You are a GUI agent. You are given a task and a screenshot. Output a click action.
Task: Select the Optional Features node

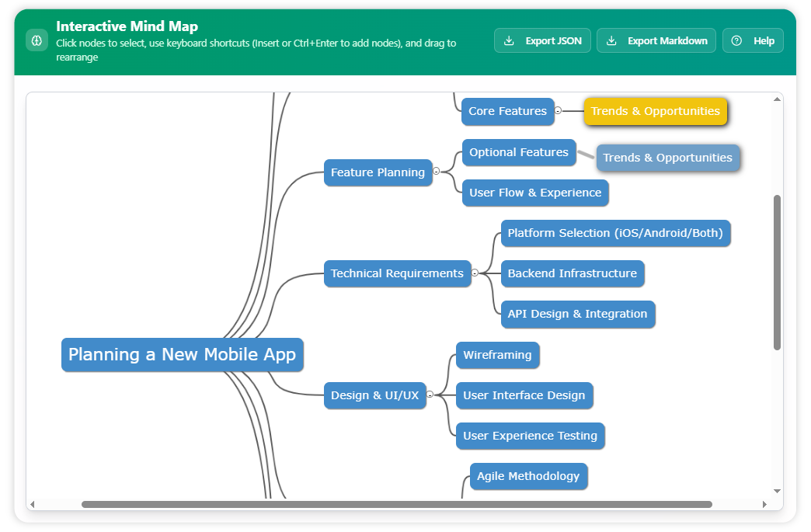[518, 152]
